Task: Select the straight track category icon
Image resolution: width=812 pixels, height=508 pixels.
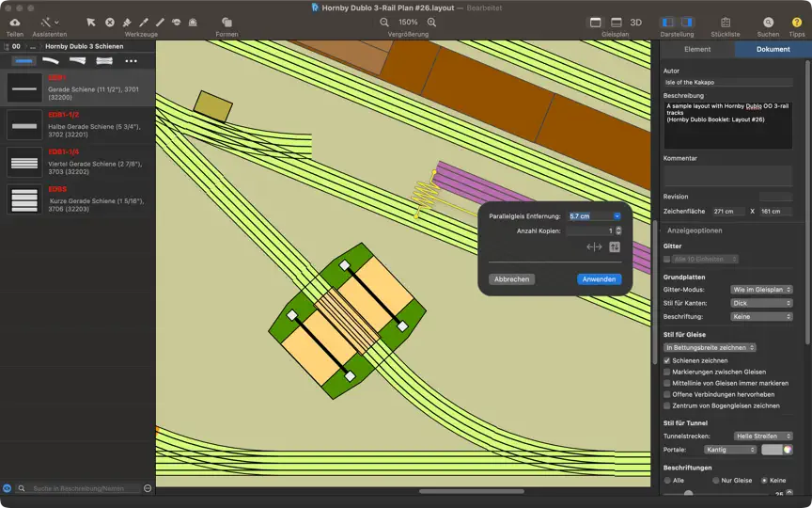Action: (x=23, y=60)
